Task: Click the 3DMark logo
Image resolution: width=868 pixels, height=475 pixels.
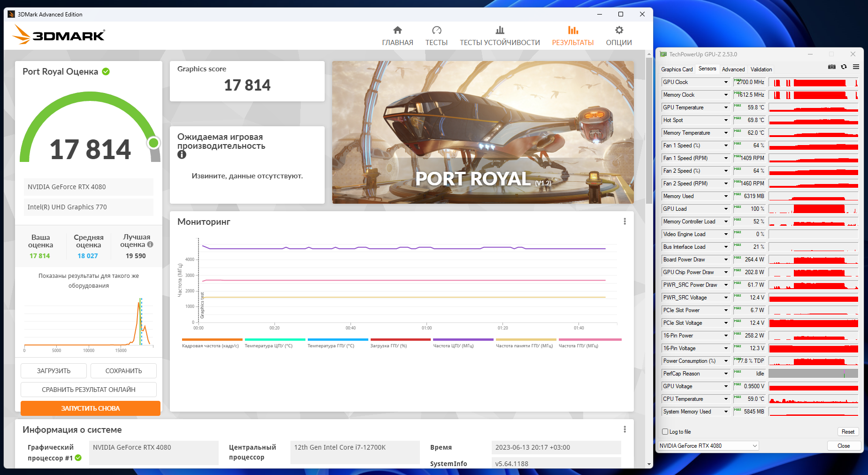Action: pyautogui.click(x=59, y=34)
